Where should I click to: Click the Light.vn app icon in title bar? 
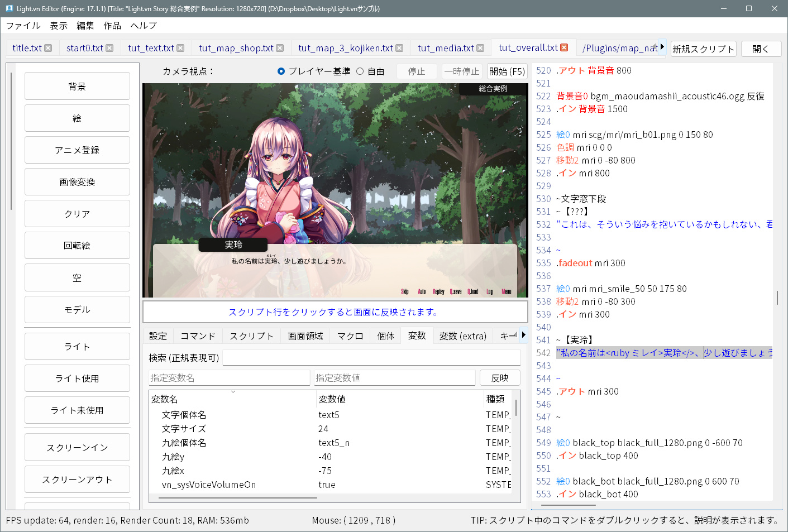[x=9, y=8]
